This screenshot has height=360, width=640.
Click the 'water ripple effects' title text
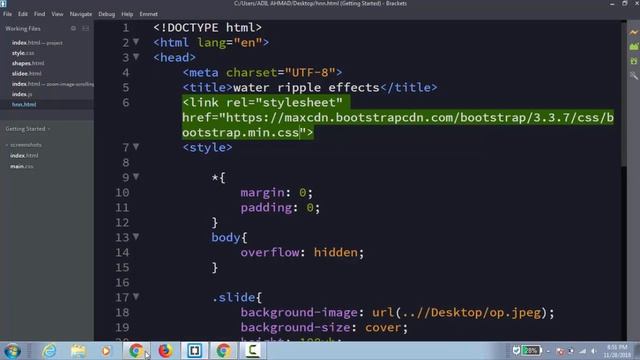(306, 87)
